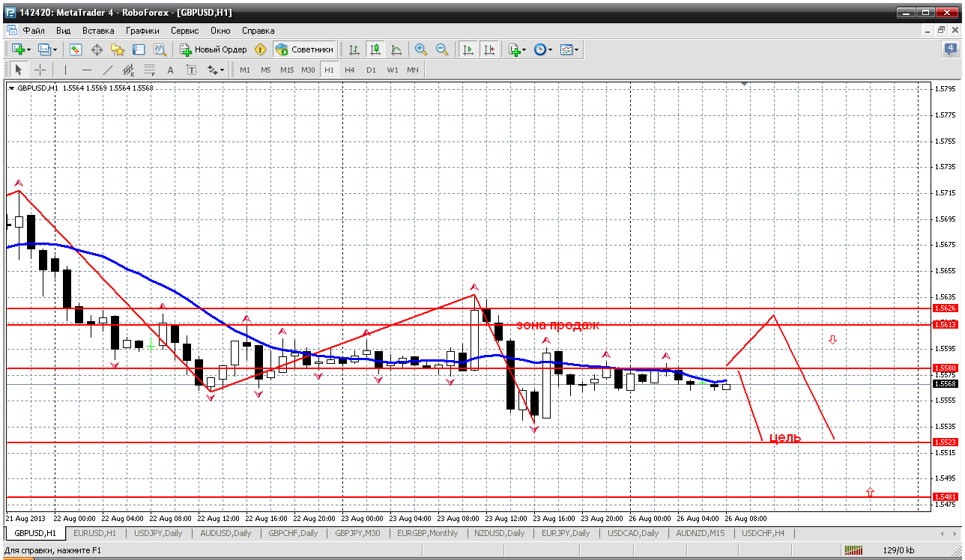Select the red 1.5481 price level label
The image size is (965, 560).
pyautogui.click(x=945, y=496)
